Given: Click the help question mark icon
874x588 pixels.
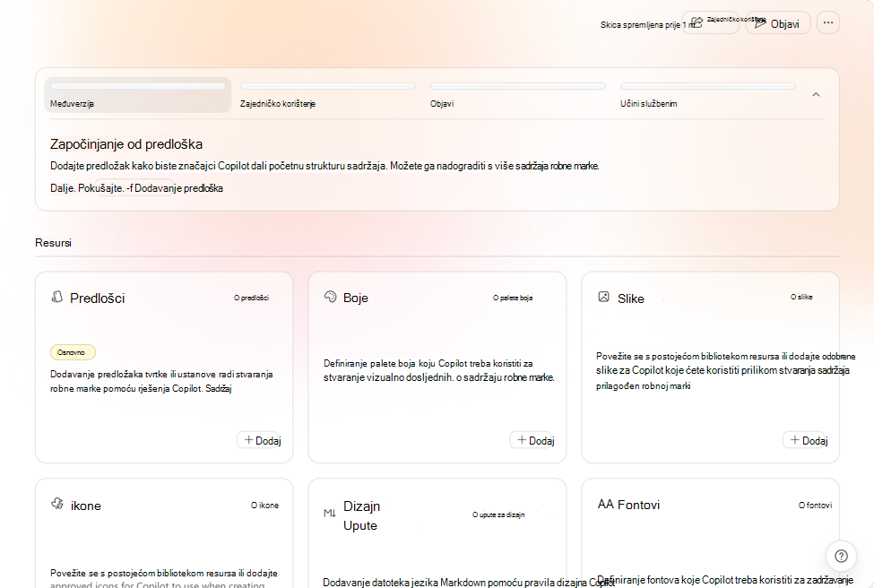Looking at the screenshot, I should 841,556.
